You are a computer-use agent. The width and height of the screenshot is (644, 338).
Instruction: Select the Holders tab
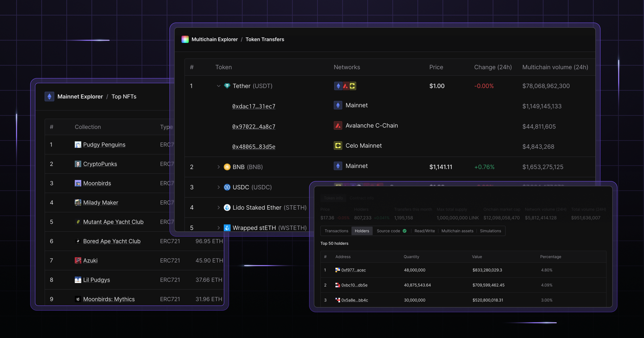pyautogui.click(x=362, y=231)
